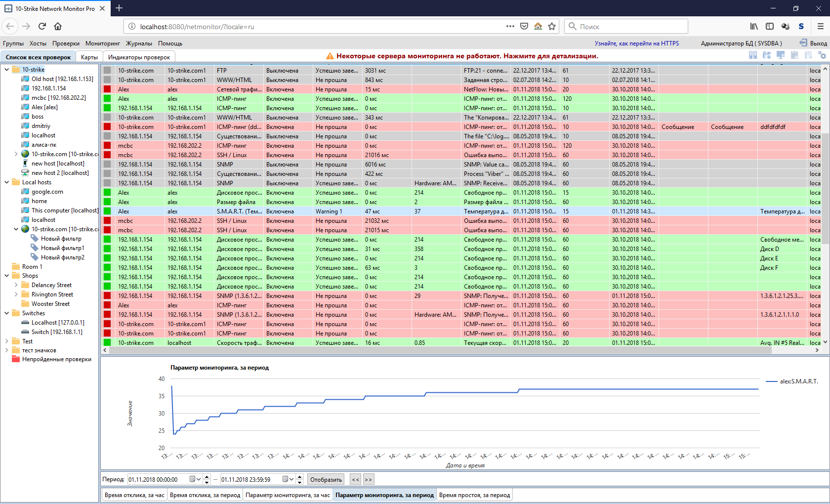
Task: Open the Мониторинг menu
Action: (x=102, y=43)
